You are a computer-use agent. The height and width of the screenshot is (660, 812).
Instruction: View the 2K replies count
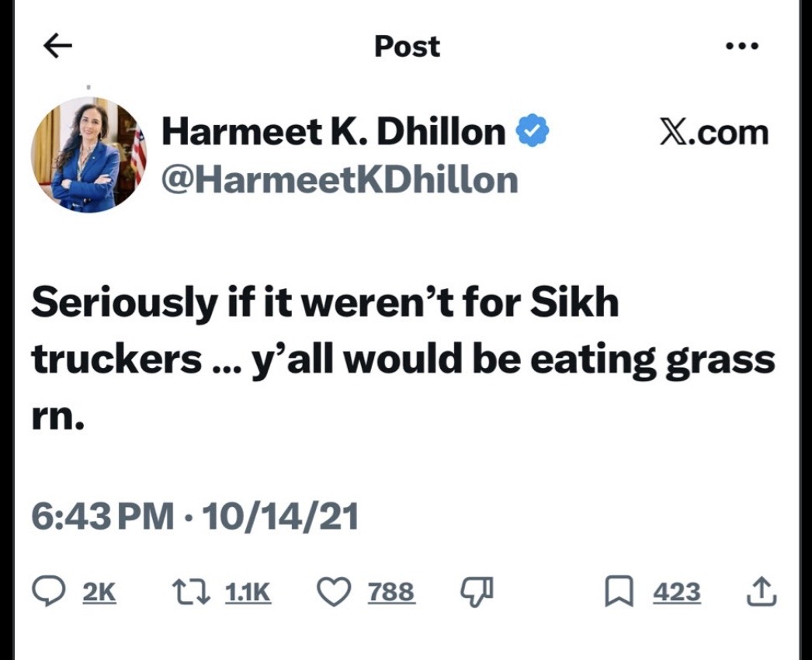[99, 593]
